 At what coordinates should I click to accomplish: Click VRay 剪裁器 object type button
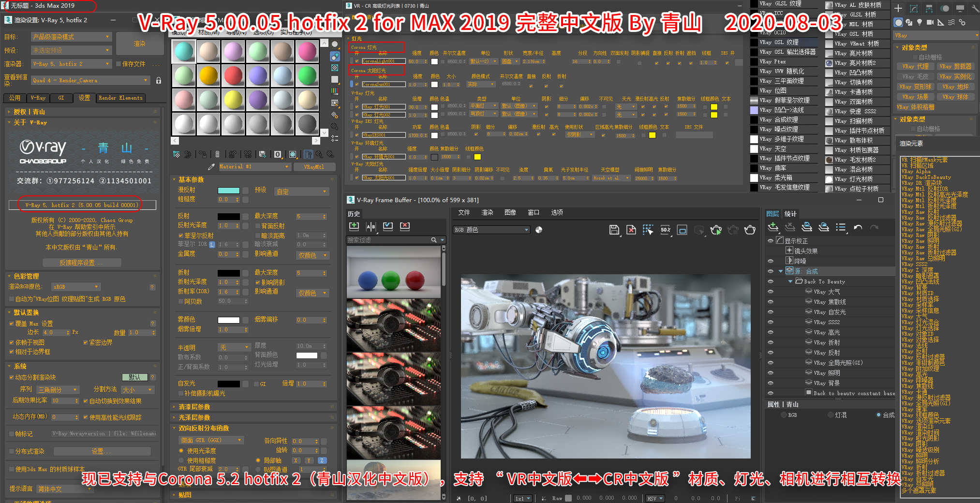(x=955, y=67)
